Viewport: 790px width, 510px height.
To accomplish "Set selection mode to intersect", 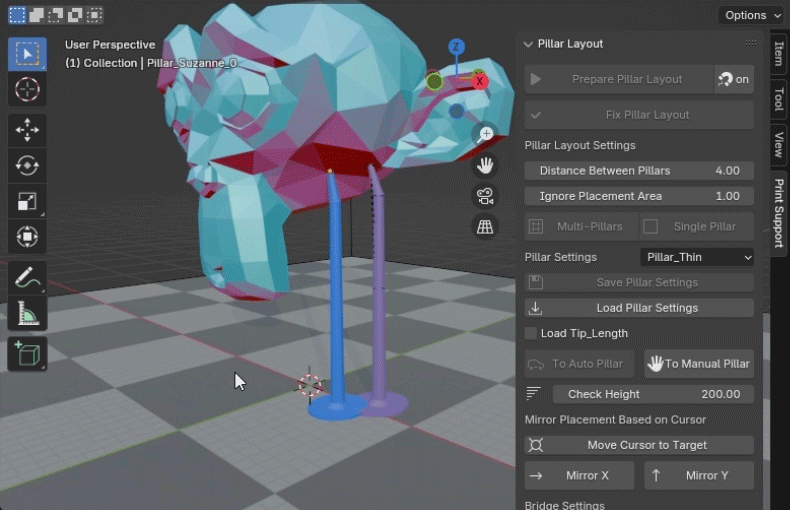I will click(94, 15).
